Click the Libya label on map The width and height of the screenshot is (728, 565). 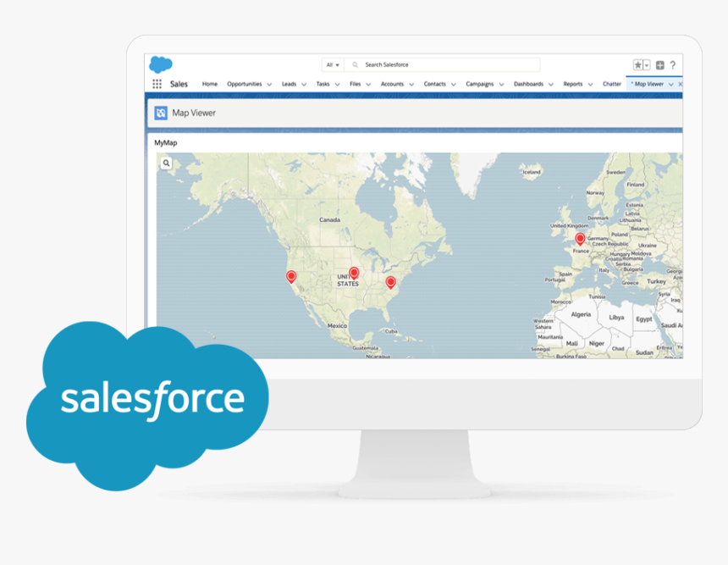click(x=616, y=318)
